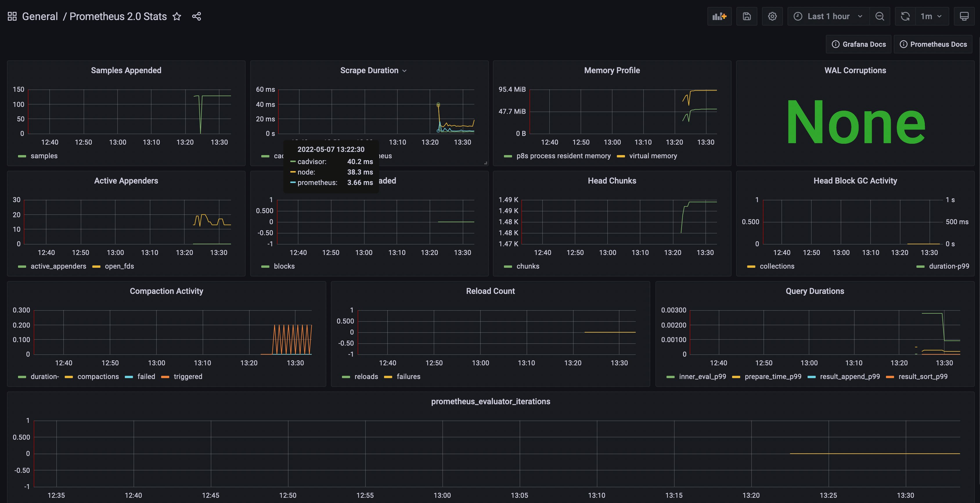Click the Prometheus 2.0 Stats title
980x503 pixels.
click(x=118, y=16)
